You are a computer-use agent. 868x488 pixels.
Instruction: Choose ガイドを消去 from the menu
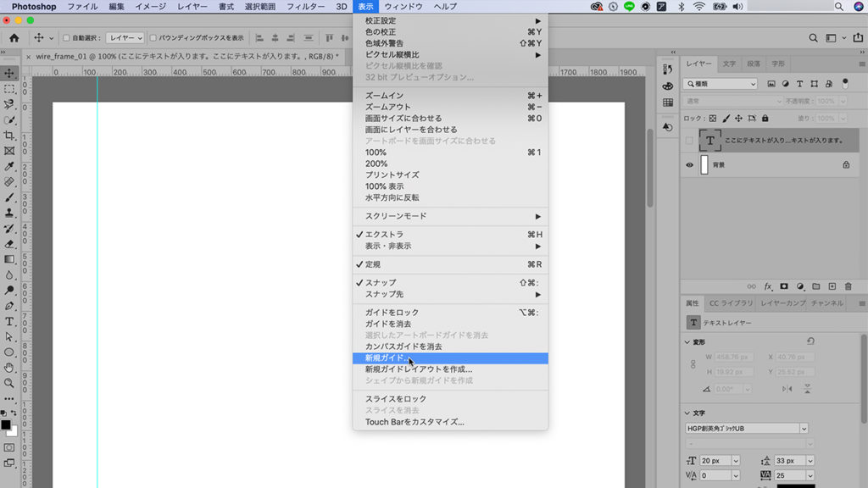tap(451, 324)
